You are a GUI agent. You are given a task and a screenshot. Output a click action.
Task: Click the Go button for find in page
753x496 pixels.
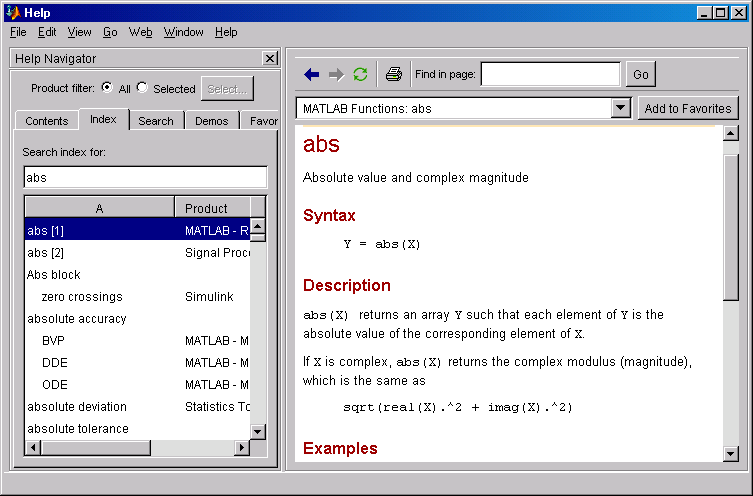tap(641, 74)
